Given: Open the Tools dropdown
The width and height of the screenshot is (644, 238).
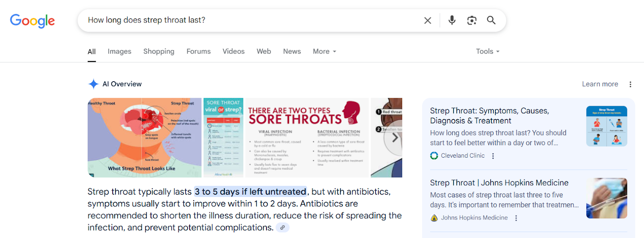Looking at the screenshot, I should [x=487, y=51].
